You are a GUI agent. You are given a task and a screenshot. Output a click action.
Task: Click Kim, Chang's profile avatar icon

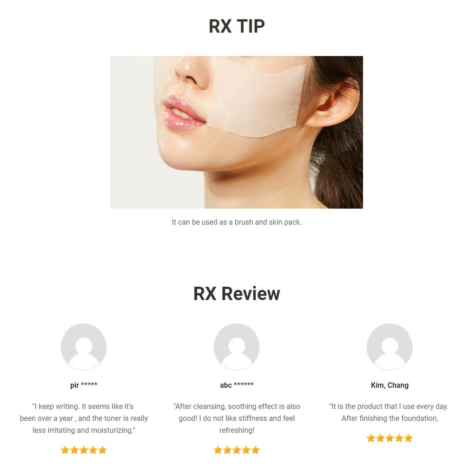point(390,347)
